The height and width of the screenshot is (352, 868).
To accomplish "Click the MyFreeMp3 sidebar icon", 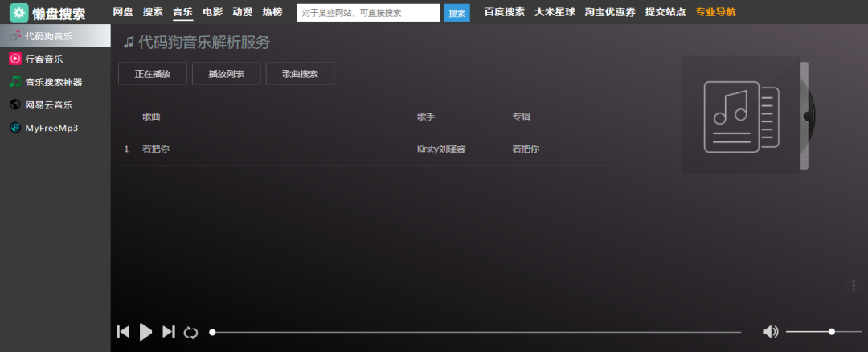I will click(x=15, y=128).
